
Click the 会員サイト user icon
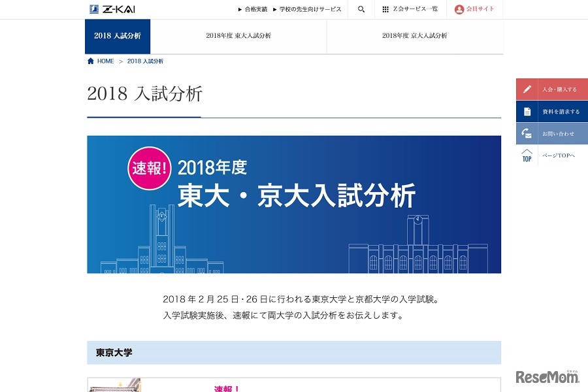(x=459, y=9)
